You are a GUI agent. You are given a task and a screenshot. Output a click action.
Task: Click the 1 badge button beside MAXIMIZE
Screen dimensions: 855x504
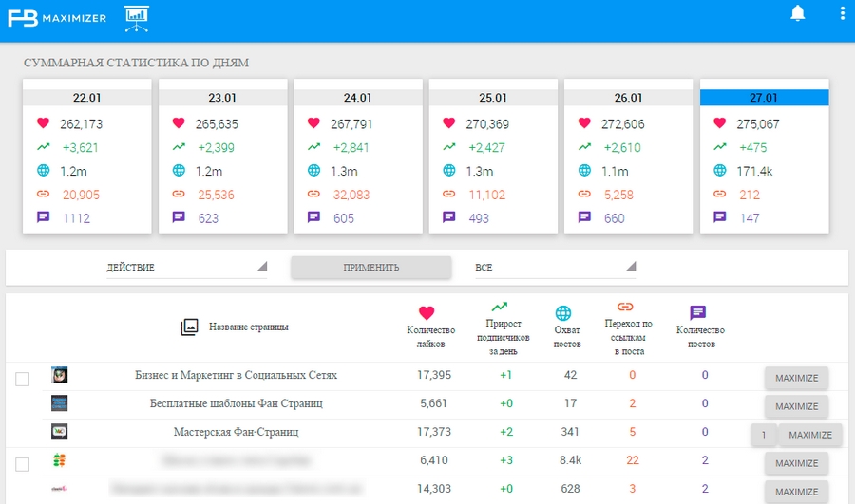point(764,435)
